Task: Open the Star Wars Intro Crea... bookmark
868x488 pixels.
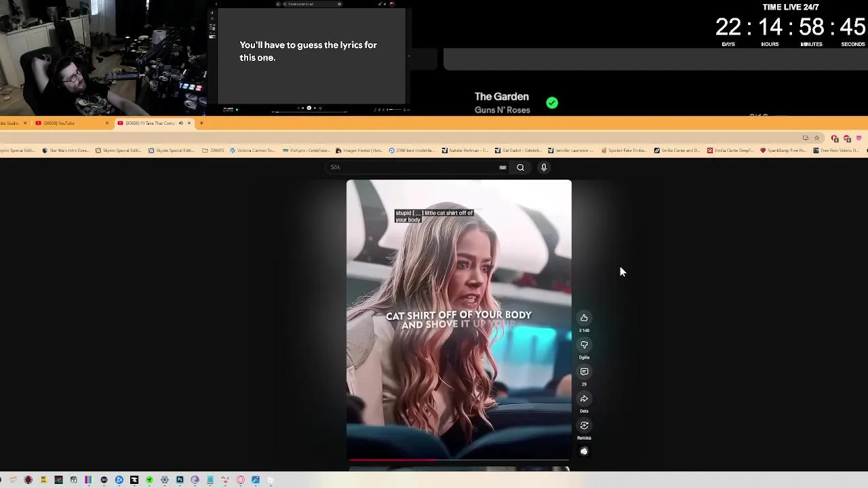Action: (x=66, y=150)
